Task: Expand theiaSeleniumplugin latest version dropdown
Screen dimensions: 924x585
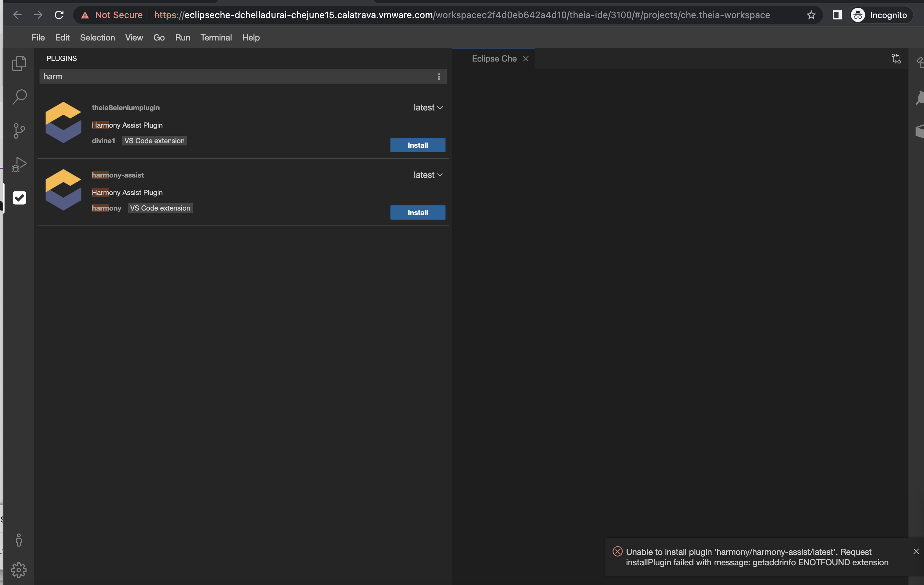Action: [428, 108]
